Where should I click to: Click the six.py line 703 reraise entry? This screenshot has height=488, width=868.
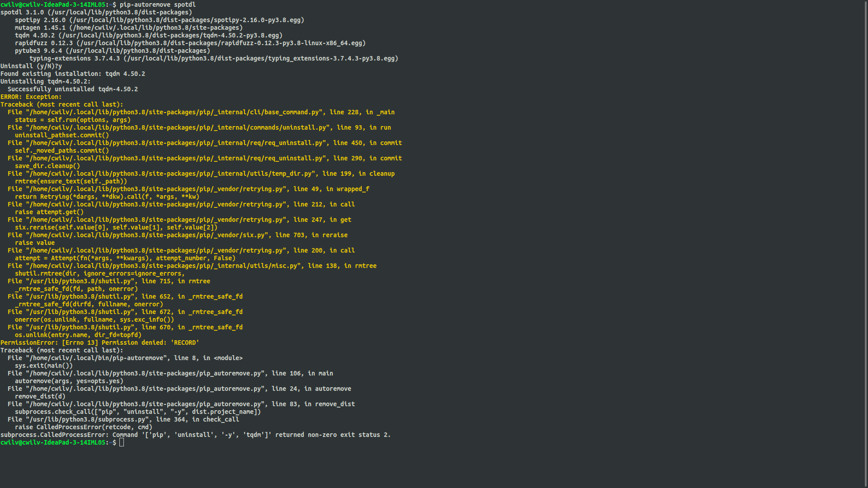[x=177, y=235]
